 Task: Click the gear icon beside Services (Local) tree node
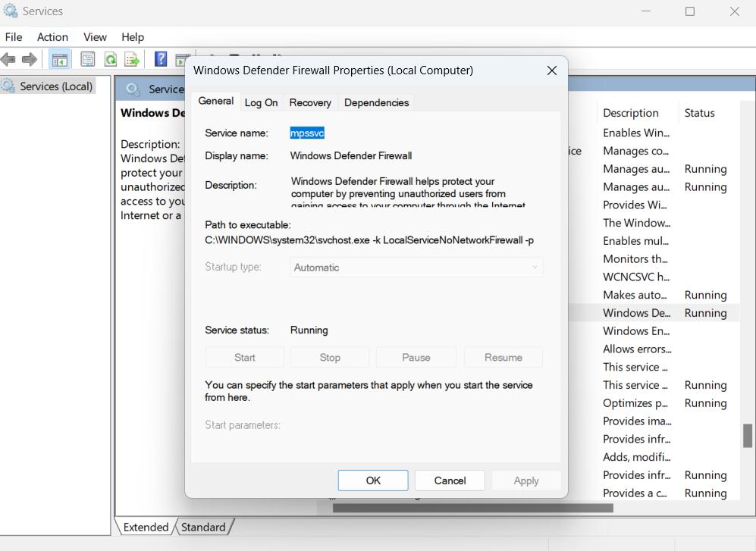point(8,86)
